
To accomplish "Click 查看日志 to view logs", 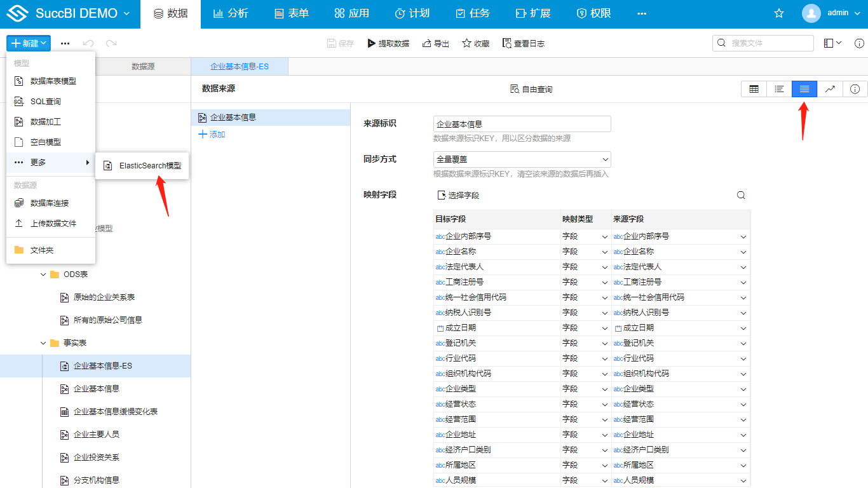I will click(x=523, y=43).
